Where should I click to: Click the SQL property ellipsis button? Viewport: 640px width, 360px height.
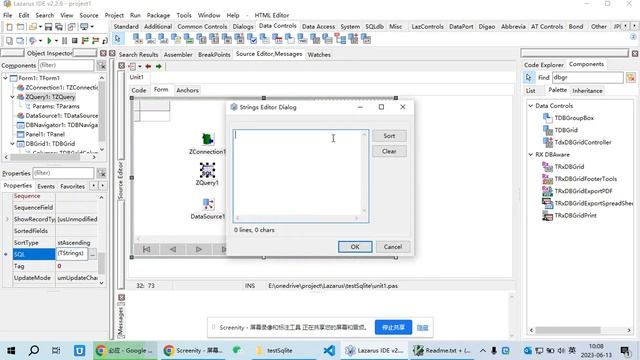(93, 254)
